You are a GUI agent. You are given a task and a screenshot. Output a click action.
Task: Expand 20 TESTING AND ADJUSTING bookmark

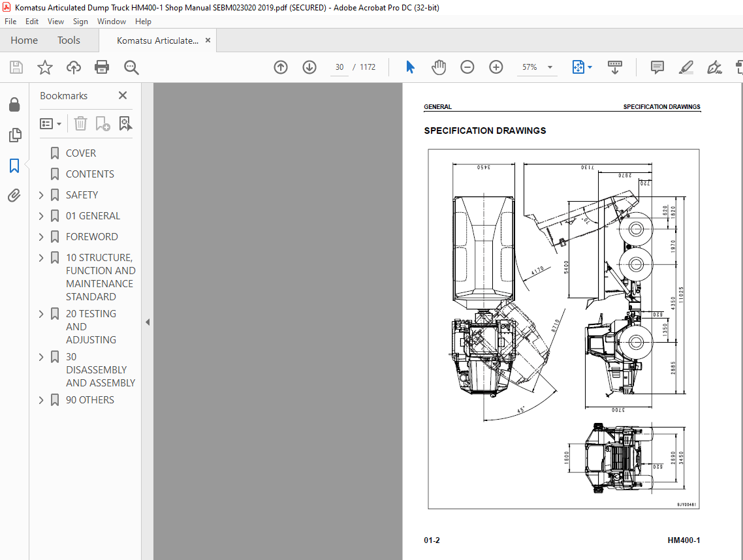coord(41,314)
